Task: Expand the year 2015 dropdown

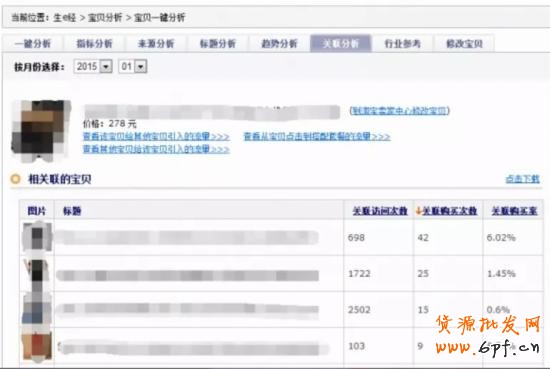Action: click(x=106, y=66)
